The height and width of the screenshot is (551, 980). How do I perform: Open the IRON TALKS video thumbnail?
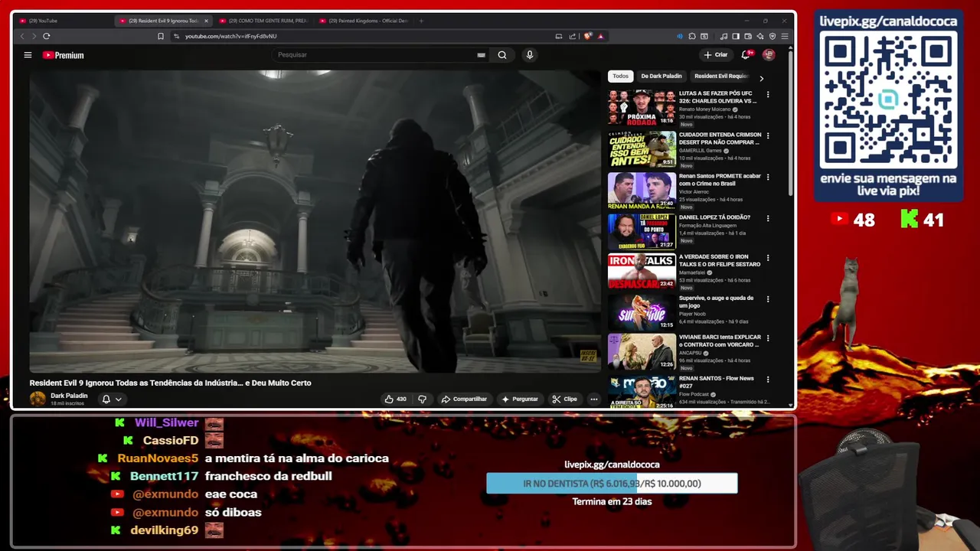[642, 271]
